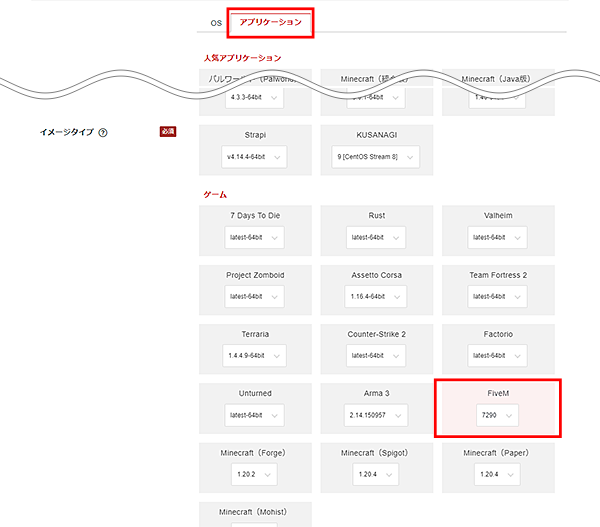Screen dimensions: 600x527
Task: Click the 人気アプリケーション section heading
Action: 242,58
